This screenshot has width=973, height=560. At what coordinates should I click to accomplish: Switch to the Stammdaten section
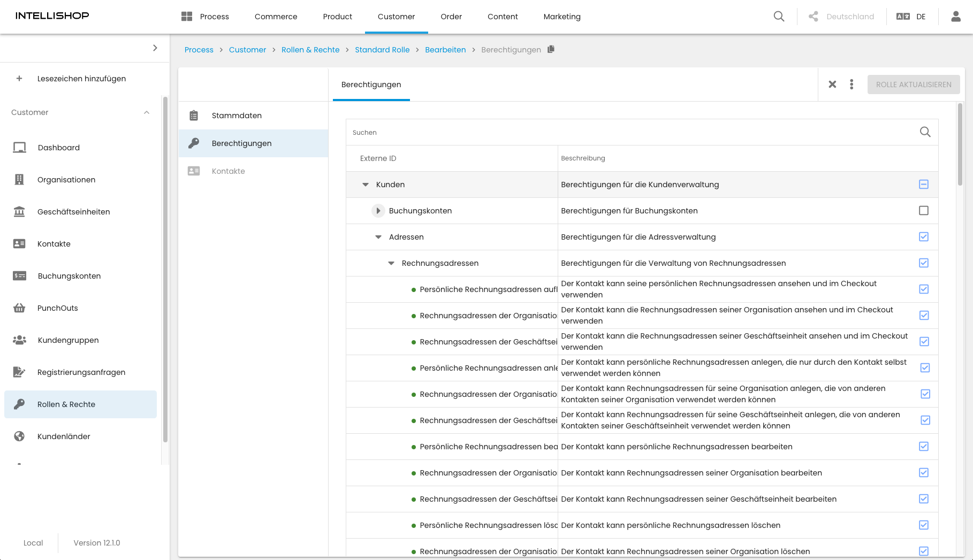[237, 116]
